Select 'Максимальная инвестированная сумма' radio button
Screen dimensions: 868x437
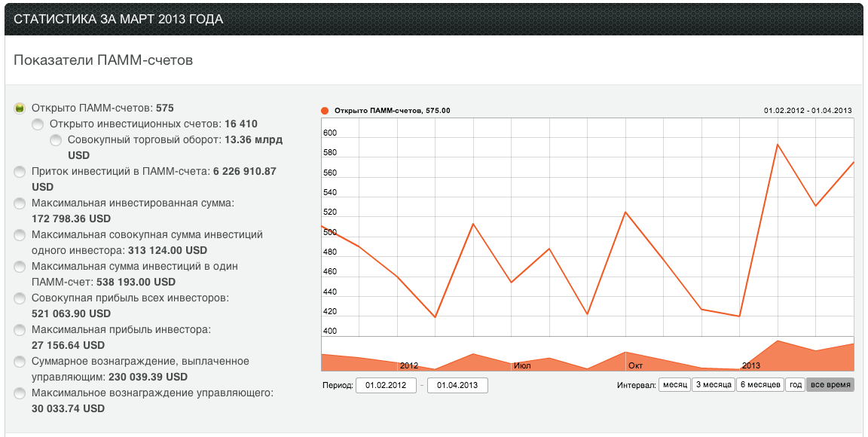[20, 203]
